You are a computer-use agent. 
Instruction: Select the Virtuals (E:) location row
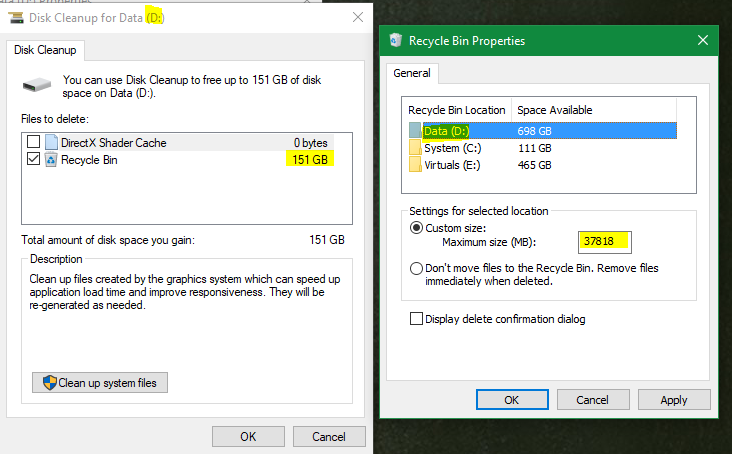(x=542, y=165)
